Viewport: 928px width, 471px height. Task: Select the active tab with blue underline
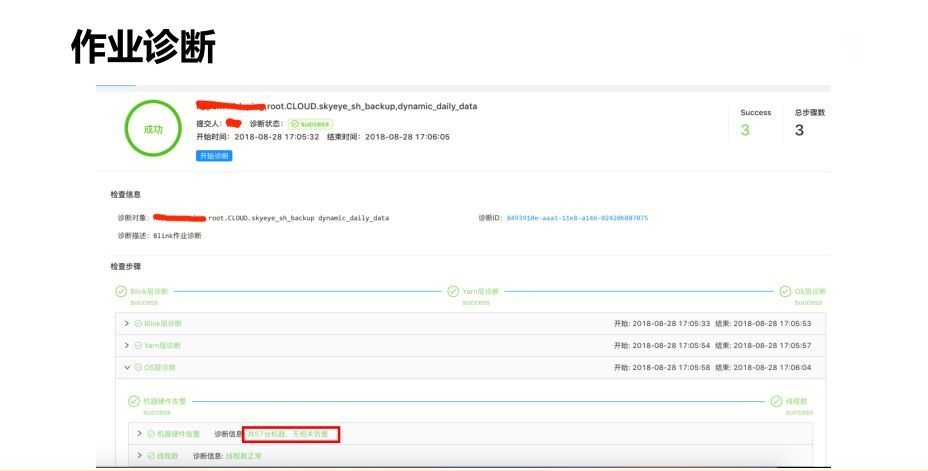(115, 85)
